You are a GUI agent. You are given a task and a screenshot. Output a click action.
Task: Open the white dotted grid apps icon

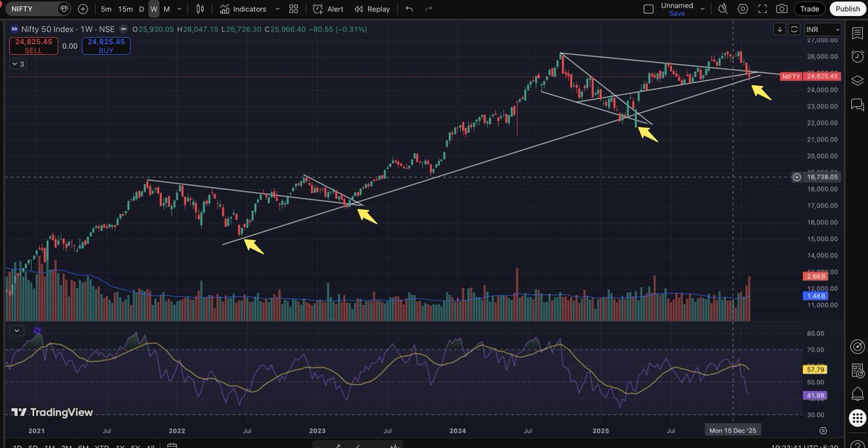pyautogui.click(x=857, y=418)
